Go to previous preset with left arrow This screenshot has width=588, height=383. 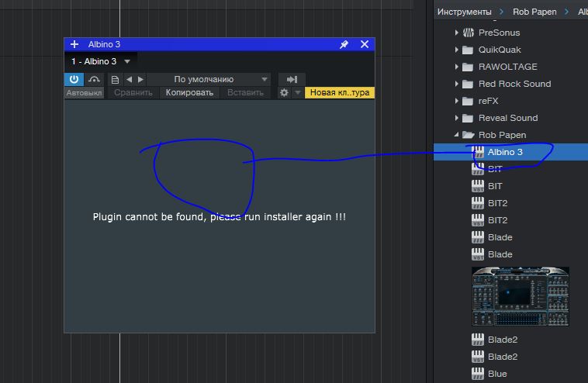pyautogui.click(x=130, y=79)
